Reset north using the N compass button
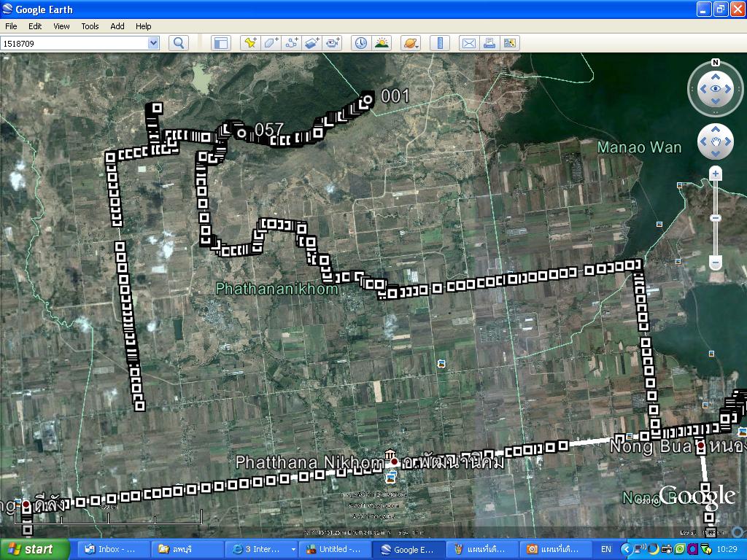The image size is (747, 560). [x=716, y=63]
